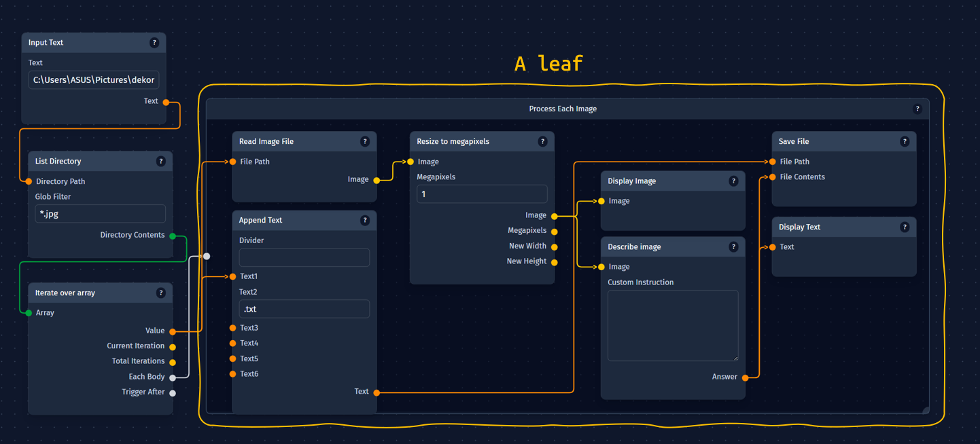Click the Answer output port on Describe image
This screenshot has width=980, height=444.
(746, 377)
